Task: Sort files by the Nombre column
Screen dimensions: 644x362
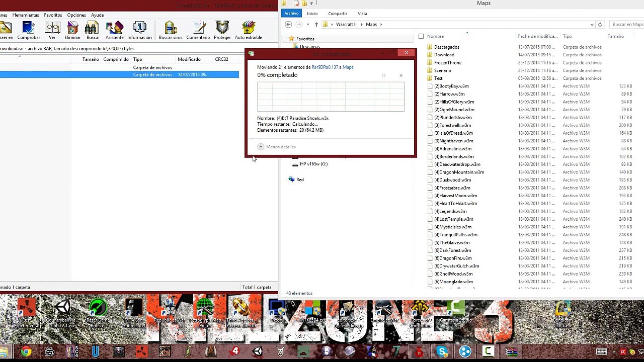Action: click(435, 36)
